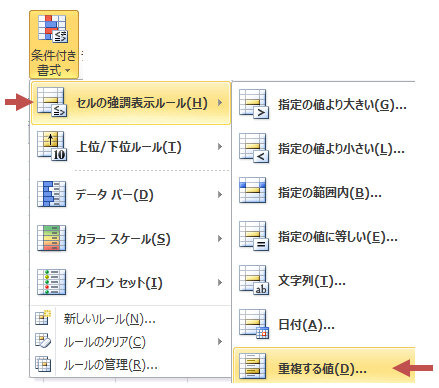The height and width of the screenshot is (388, 439).
Task: Choose 新しいルール(N)... menu entry
Action: 131,319
